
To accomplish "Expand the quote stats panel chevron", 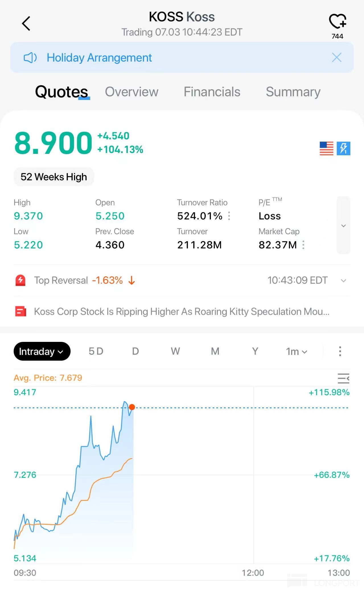I will coord(344,225).
